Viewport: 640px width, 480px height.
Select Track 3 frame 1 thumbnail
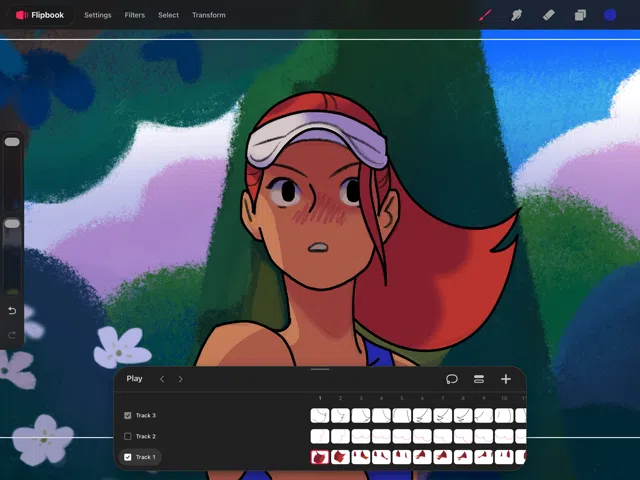320,416
